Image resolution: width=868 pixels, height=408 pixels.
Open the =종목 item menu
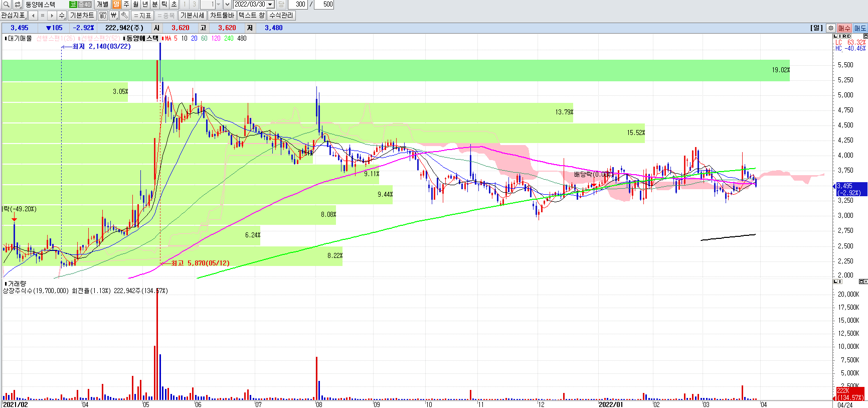pos(166,16)
